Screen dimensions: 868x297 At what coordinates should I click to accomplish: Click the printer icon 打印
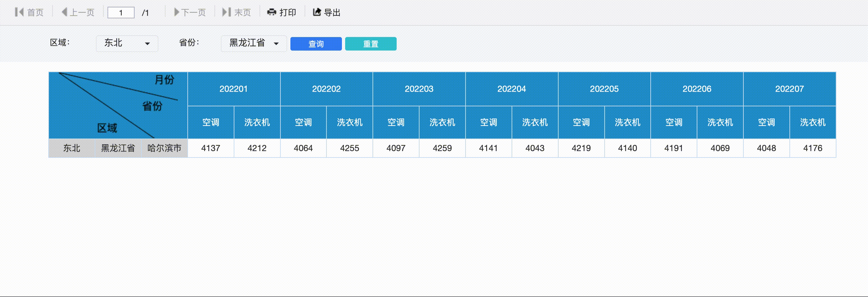(x=272, y=13)
